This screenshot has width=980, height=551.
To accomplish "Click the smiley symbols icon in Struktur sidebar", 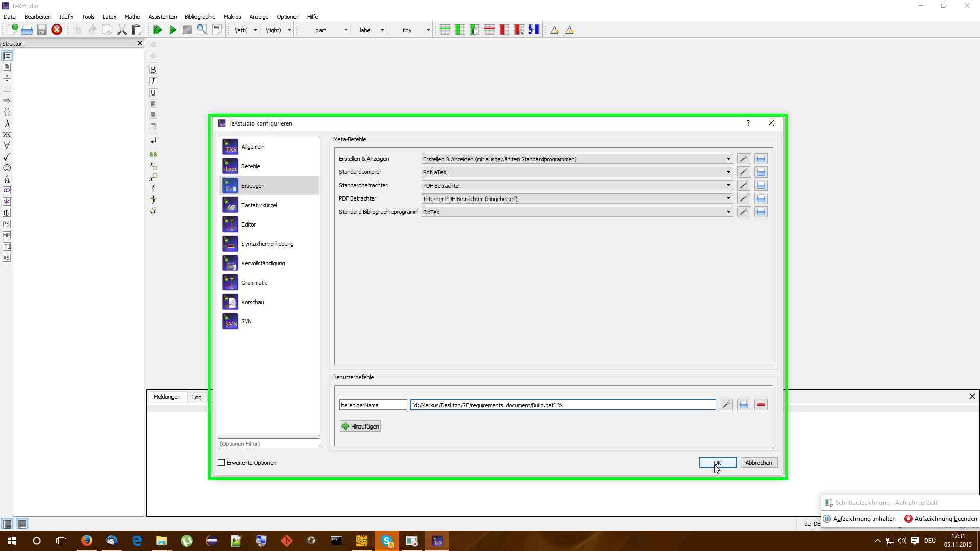I will (x=7, y=168).
